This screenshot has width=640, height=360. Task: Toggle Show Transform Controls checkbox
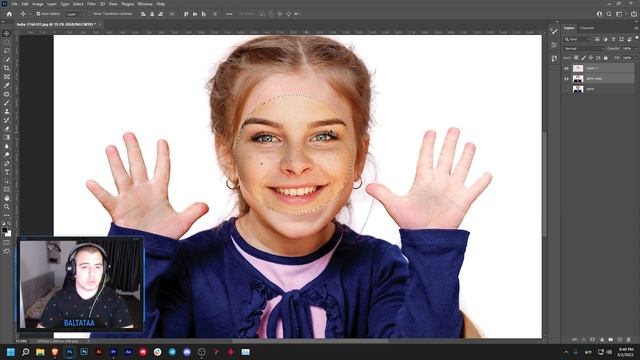click(90, 14)
